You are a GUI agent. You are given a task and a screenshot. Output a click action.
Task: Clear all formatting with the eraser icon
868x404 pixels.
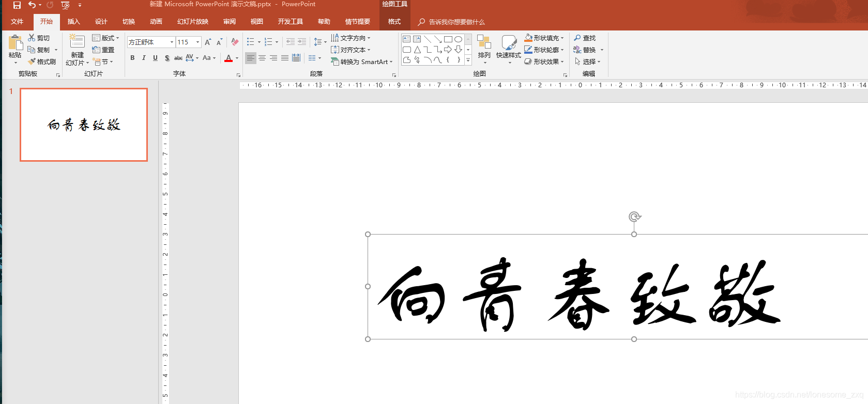point(235,42)
